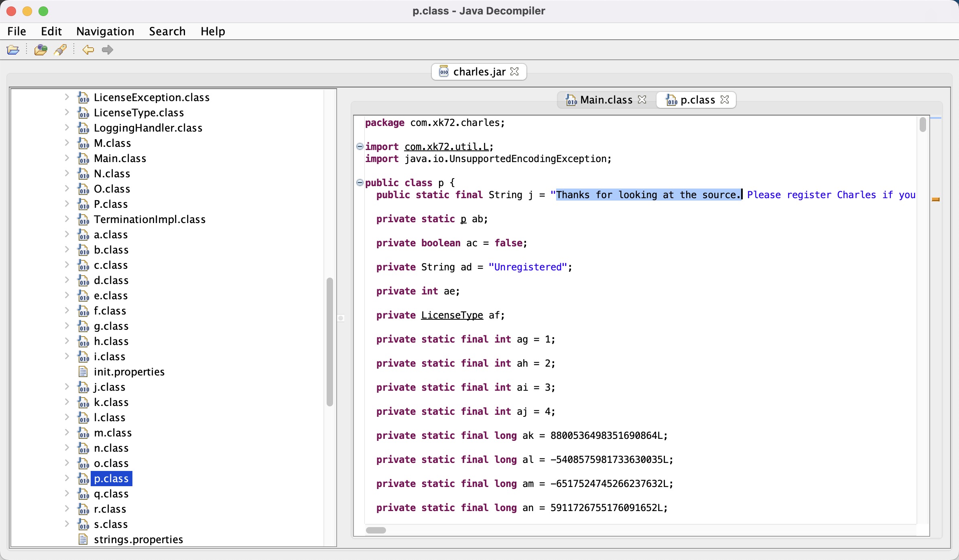
Task: Close the p.class editor tab
Action: tap(725, 99)
